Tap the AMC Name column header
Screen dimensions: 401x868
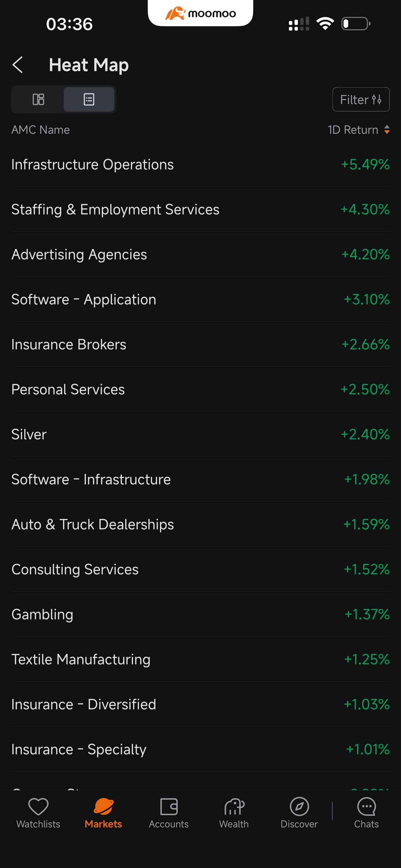coord(41,130)
